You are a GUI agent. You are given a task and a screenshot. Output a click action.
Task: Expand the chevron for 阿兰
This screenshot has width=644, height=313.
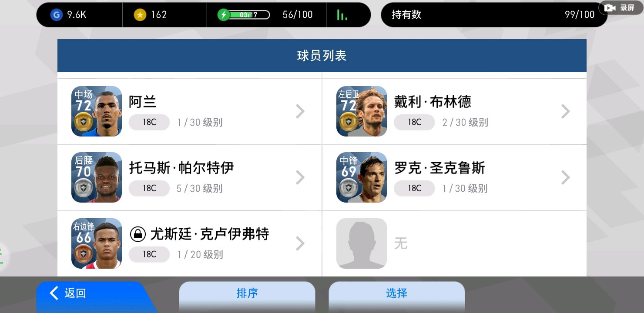click(x=300, y=111)
